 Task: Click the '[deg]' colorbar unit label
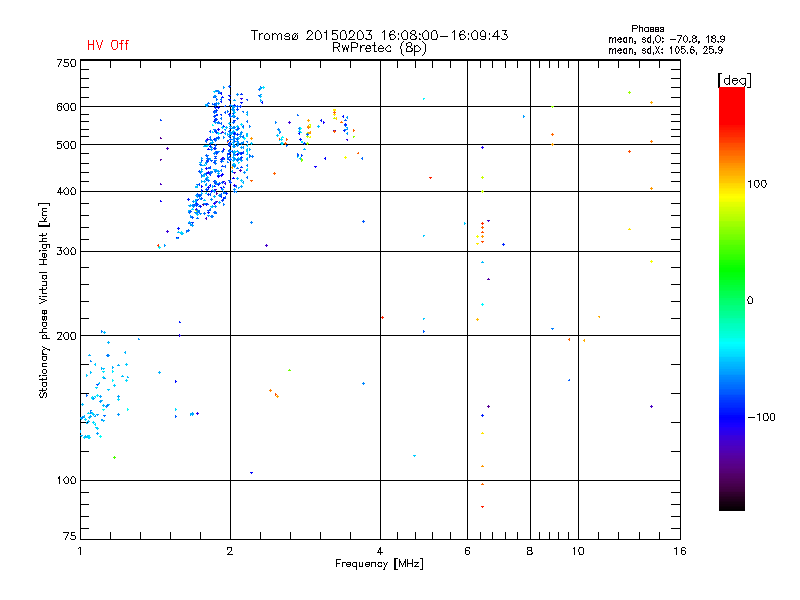click(734, 80)
